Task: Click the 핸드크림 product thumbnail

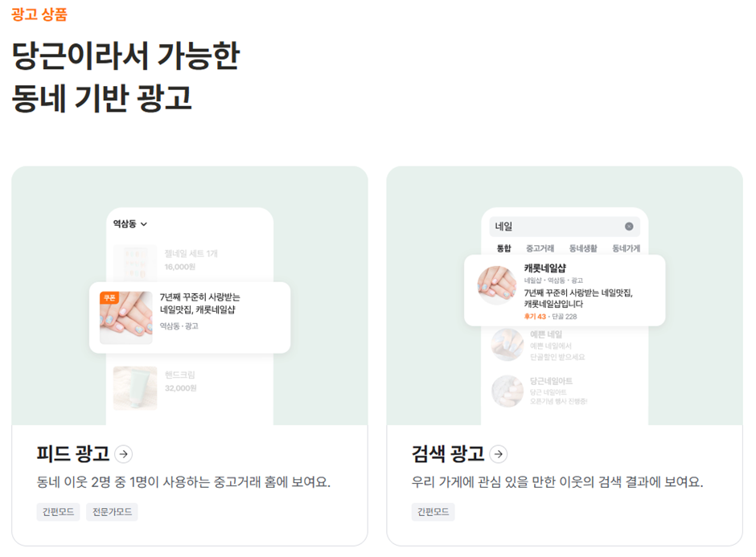Action: tap(135, 388)
